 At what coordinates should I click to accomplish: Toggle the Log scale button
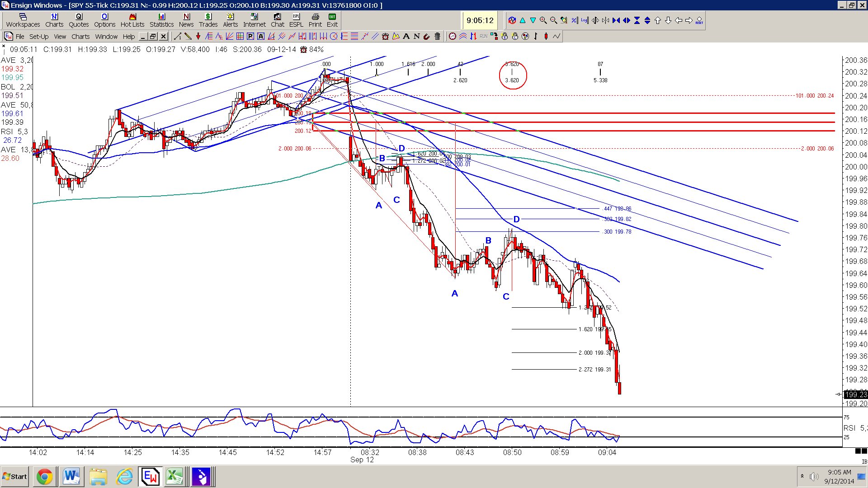(x=585, y=20)
